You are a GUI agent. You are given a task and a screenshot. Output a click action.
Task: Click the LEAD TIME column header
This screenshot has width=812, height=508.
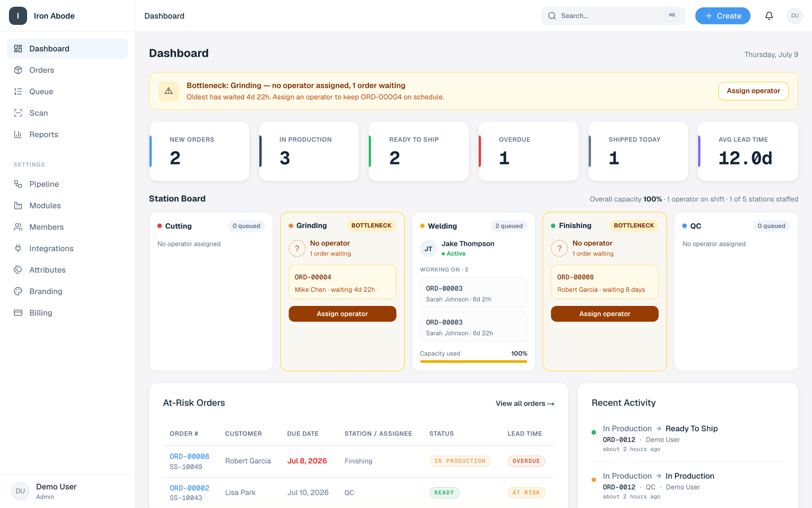[x=524, y=433]
